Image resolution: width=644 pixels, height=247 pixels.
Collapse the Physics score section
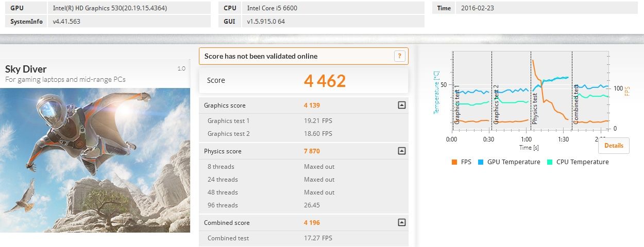(402, 151)
